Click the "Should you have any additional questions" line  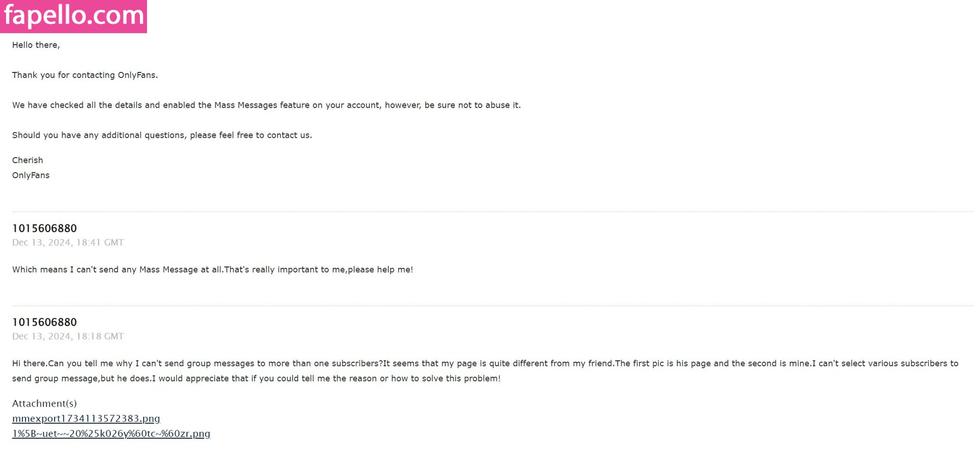pos(162,135)
